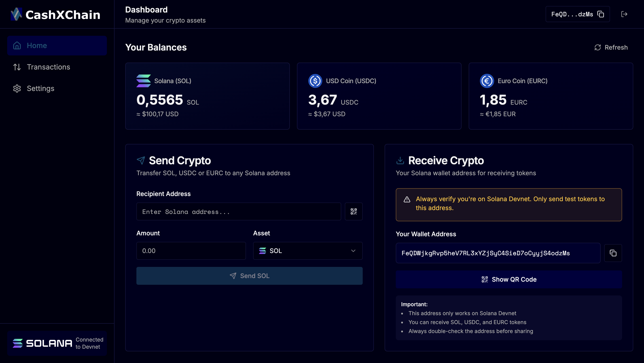Refresh your balances
Image resolution: width=644 pixels, height=363 pixels.
[x=610, y=47]
